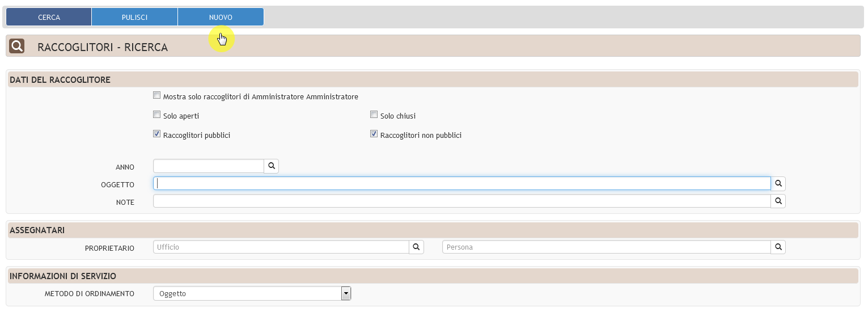Uncheck Raccoglitori pubblici checkbox
Image resolution: width=868 pixels, height=316 pixels.
pos(157,134)
